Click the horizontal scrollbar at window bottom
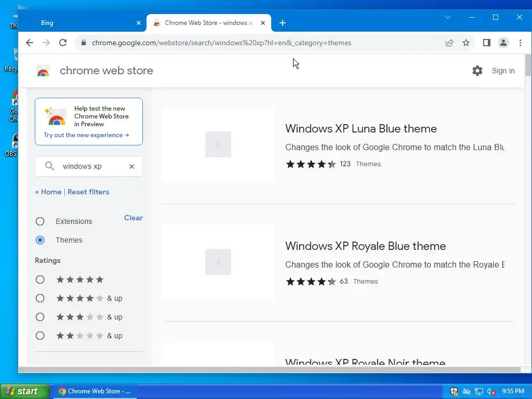 pos(269,370)
